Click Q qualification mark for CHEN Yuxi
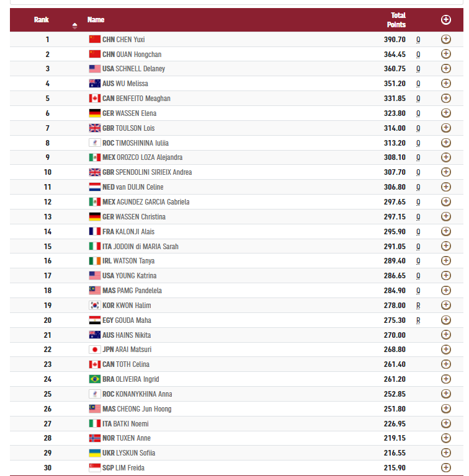 [x=418, y=40]
